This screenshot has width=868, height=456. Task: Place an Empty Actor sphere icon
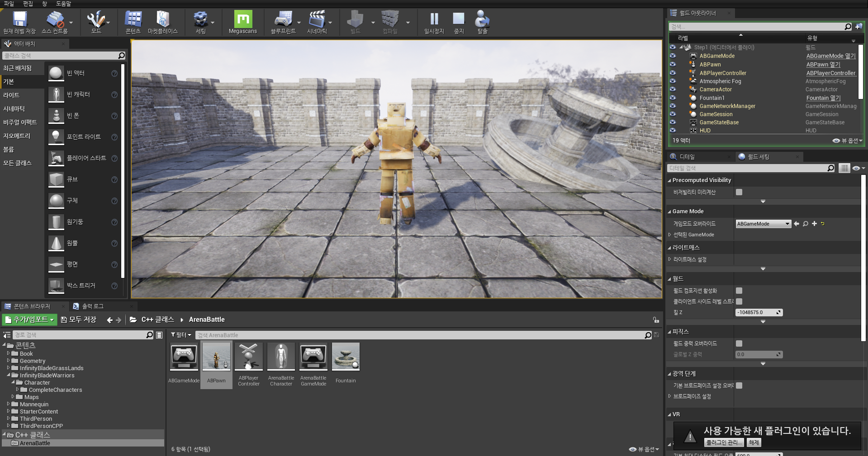point(56,73)
